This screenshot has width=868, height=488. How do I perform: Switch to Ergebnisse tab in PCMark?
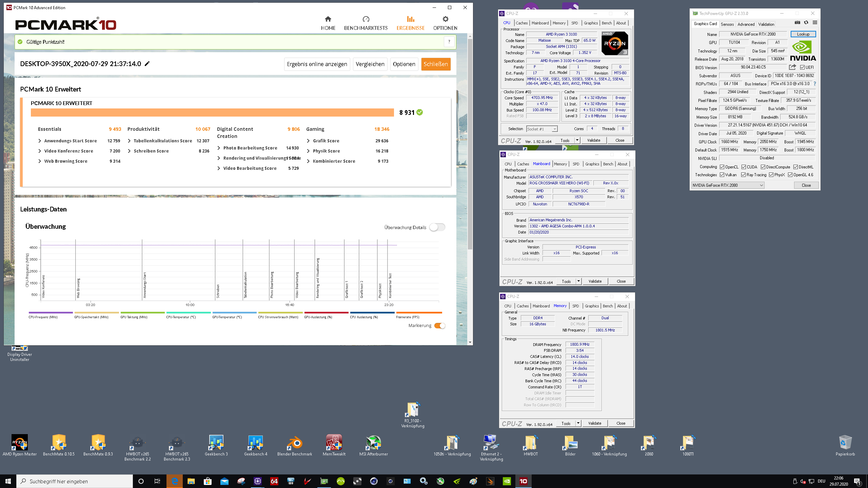411,23
